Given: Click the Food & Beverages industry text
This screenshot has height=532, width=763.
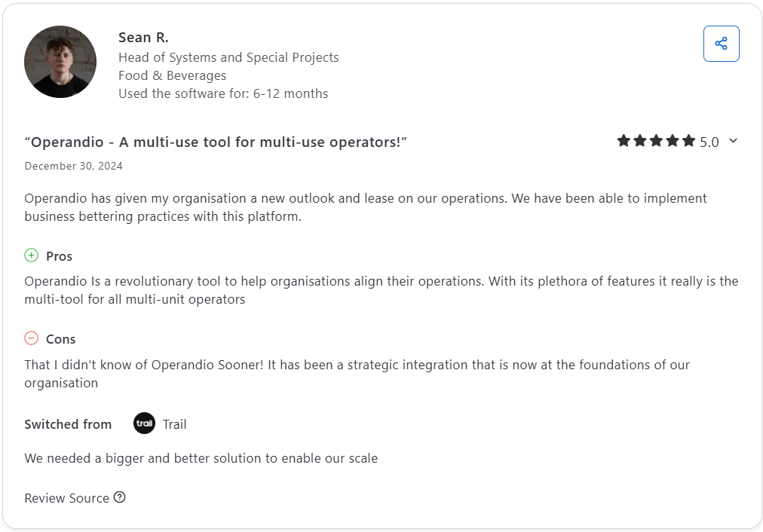Looking at the screenshot, I should pyautogui.click(x=172, y=75).
